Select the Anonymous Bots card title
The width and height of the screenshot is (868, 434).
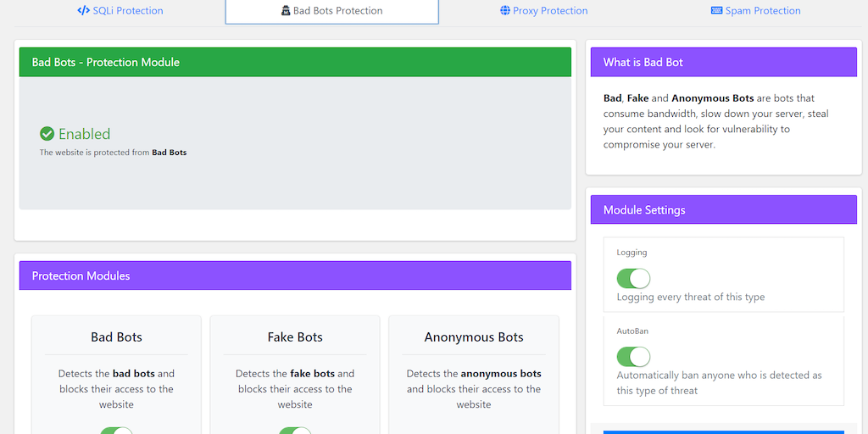(474, 337)
